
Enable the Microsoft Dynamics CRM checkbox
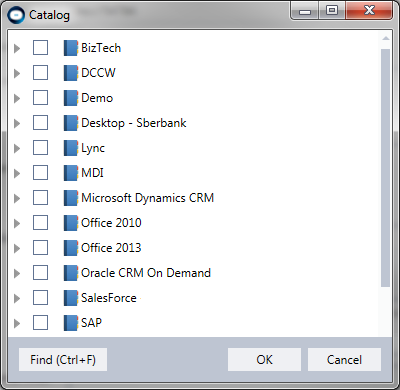tap(40, 198)
